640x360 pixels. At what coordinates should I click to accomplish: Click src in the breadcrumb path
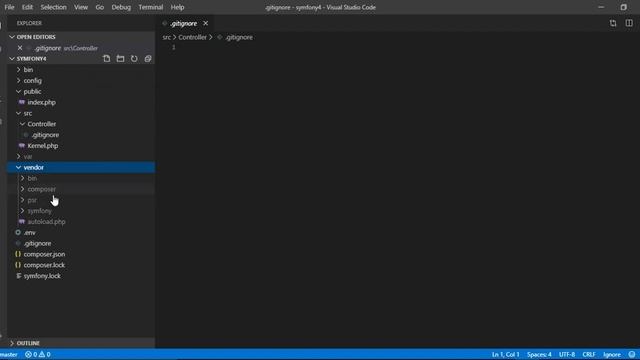click(167, 37)
